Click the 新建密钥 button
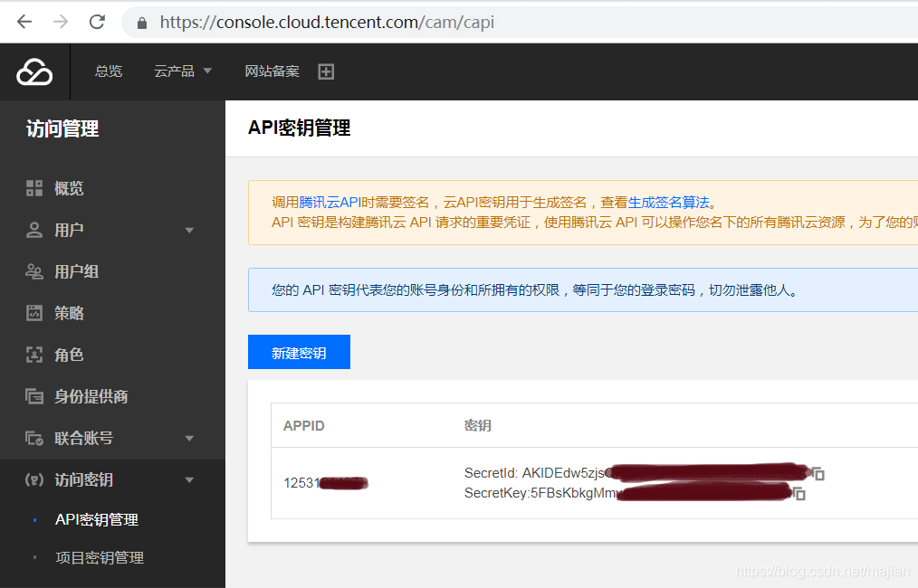This screenshot has width=918, height=588. coord(299,352)
